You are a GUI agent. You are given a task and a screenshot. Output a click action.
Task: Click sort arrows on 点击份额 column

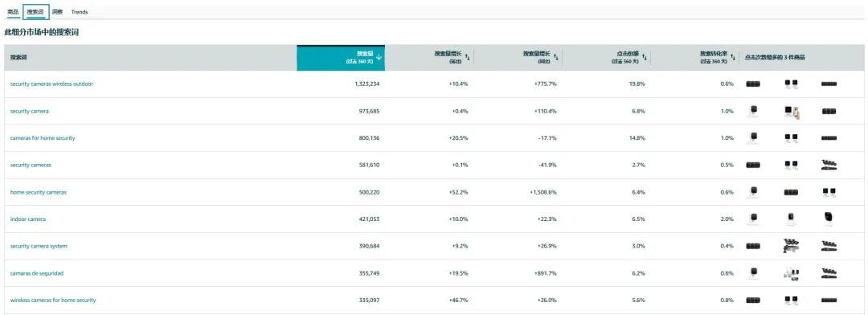pyautogui.click(x=645, y=56)
